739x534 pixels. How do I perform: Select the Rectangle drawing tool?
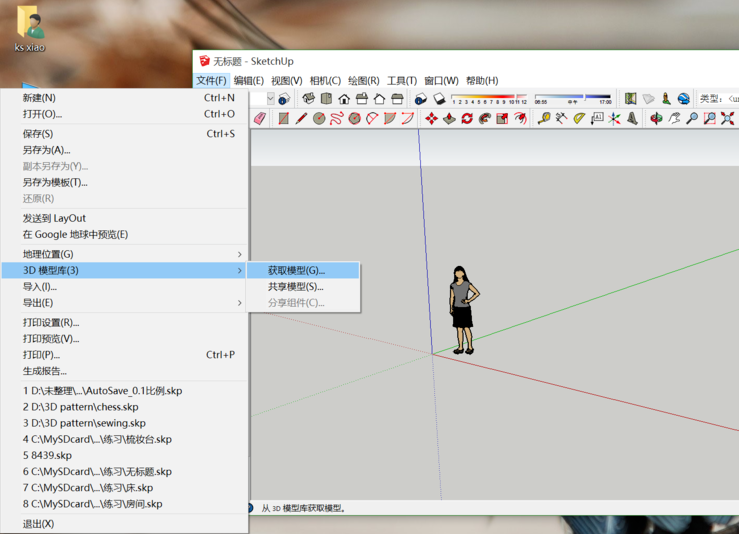tap(283, 118)
